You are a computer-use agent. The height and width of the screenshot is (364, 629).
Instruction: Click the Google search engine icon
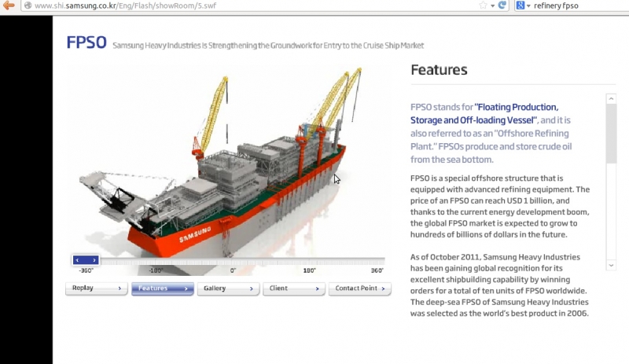click(x=520, y=6)
